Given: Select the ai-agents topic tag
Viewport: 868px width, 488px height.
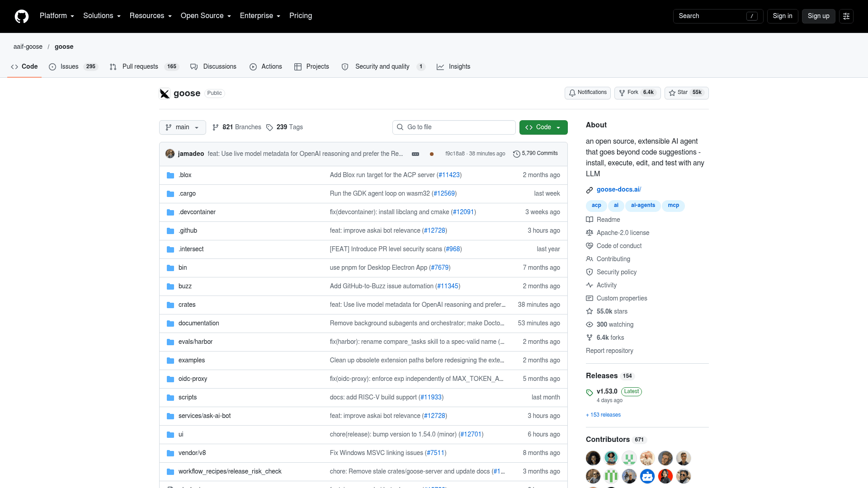Looking at the screenshot, I should [x=643, y=206].
